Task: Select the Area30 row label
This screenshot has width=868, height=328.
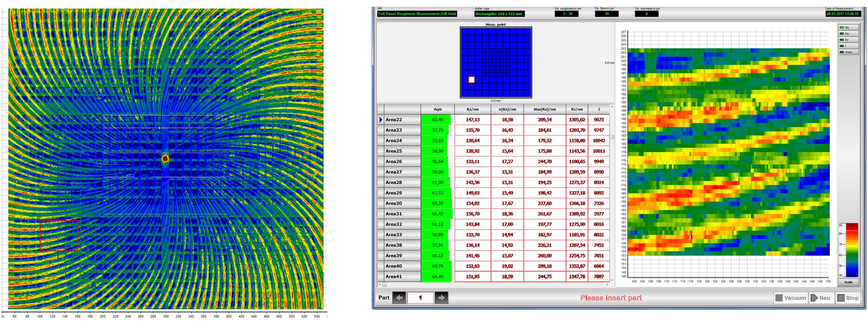Action: [x=402, y=204]
